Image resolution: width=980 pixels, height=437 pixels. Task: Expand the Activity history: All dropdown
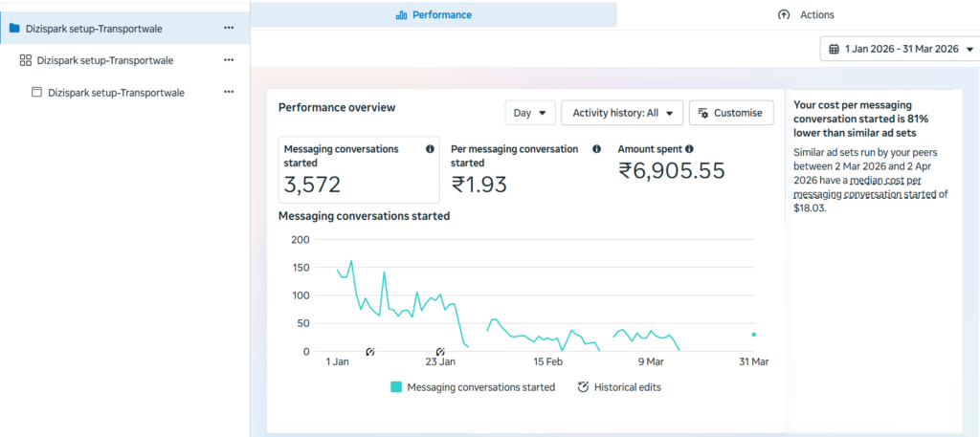(622, 113)
